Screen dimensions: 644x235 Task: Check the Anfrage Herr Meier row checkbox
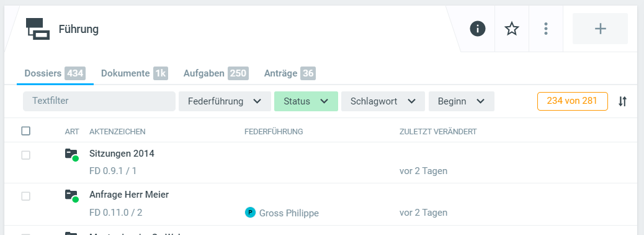point(26,196)
